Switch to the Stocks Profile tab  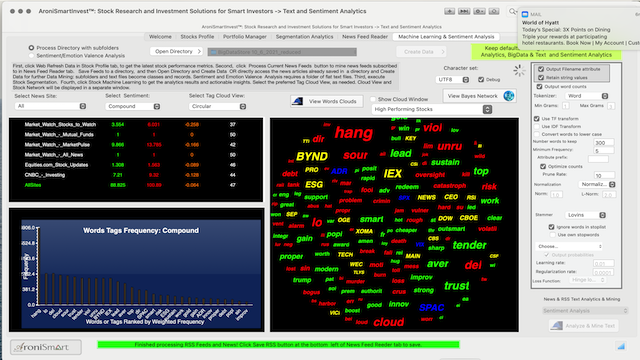coord(197,37)
